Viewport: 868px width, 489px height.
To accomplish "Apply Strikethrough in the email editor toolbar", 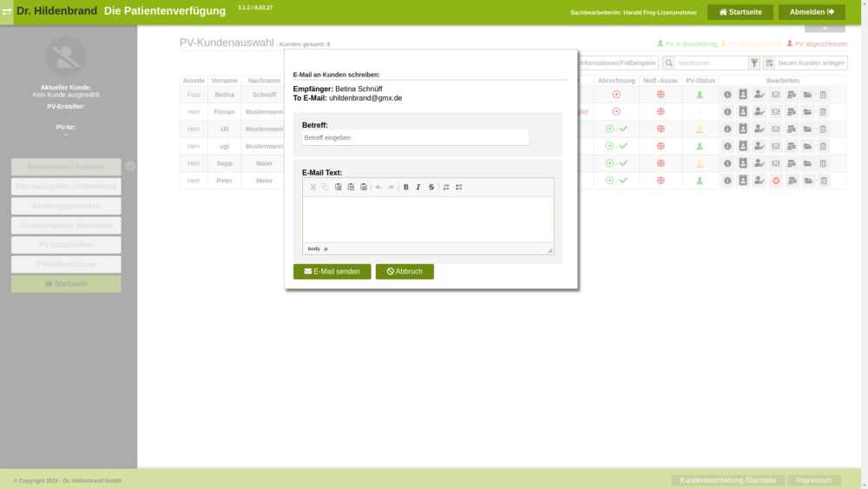I will coord(431,188).
